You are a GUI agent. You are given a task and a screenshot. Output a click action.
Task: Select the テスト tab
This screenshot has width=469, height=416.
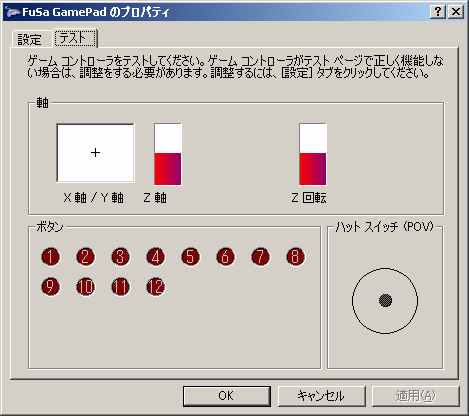(x=75, y=38)
